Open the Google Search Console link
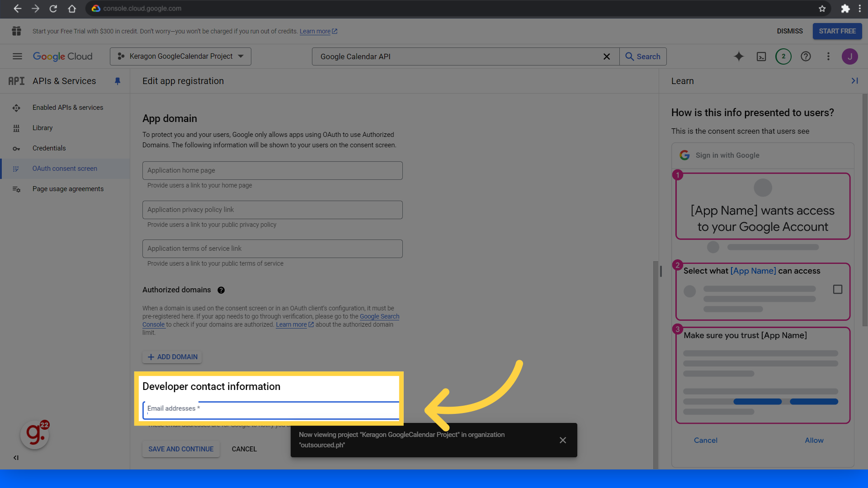The image size is (868, 488). (379, 317)
